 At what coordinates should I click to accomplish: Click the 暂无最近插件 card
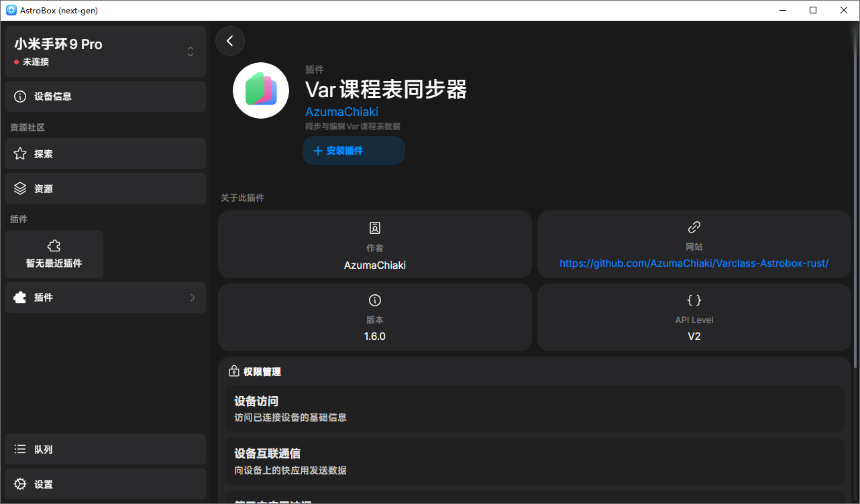pyautogui.click(x=54, y=254)
